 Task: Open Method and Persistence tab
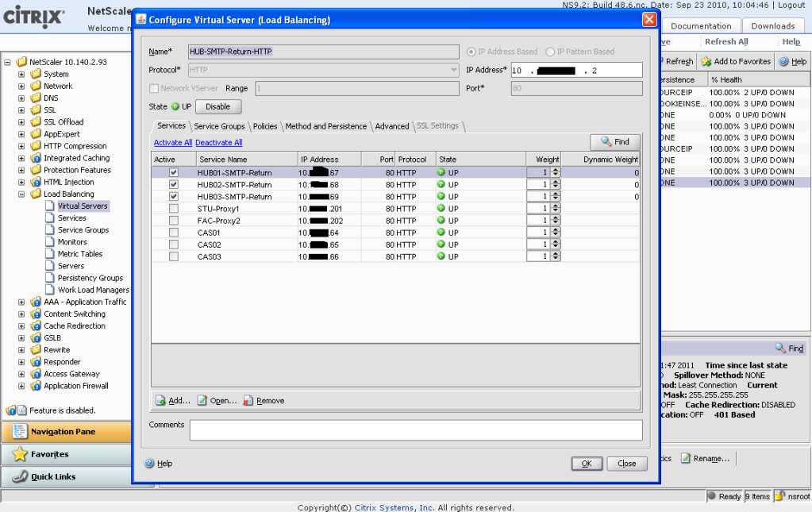pos(325,126)
